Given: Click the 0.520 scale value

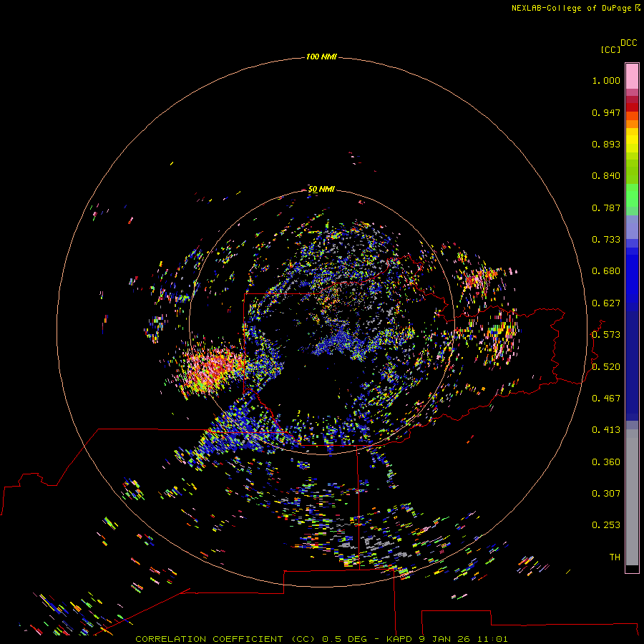Looking at the screenshot, I should [606, 367].
